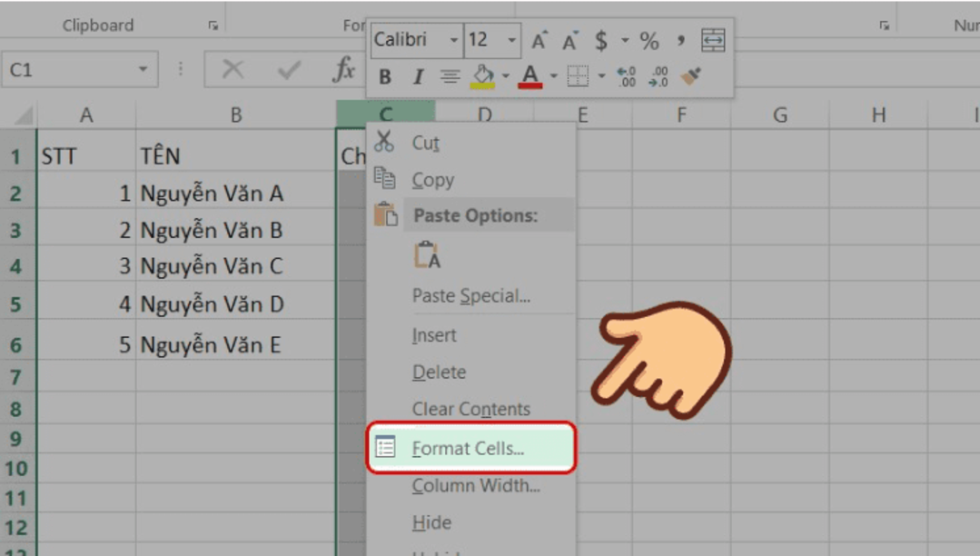Choose Copy from the context menu

click(x=470, y=180)
